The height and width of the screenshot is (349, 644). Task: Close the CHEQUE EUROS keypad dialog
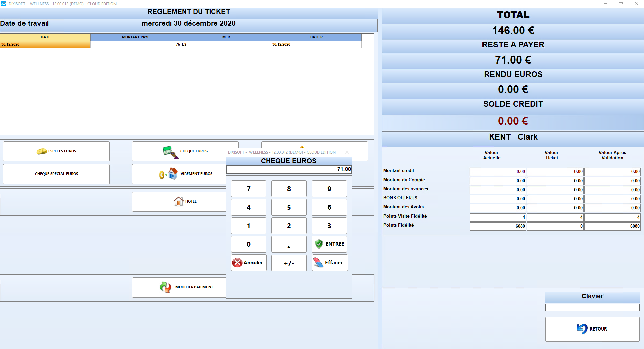click(347, 152)
